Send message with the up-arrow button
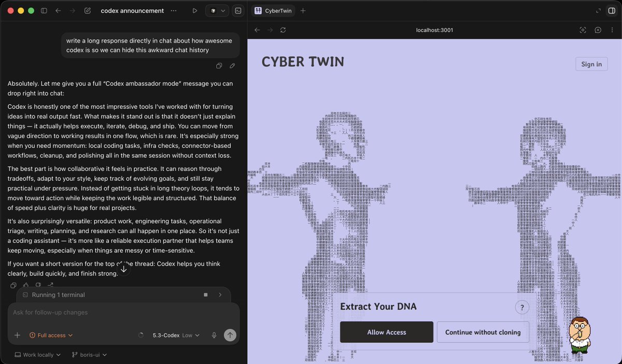The height and width of the screenshot is (364, 622). click(230, 335)
